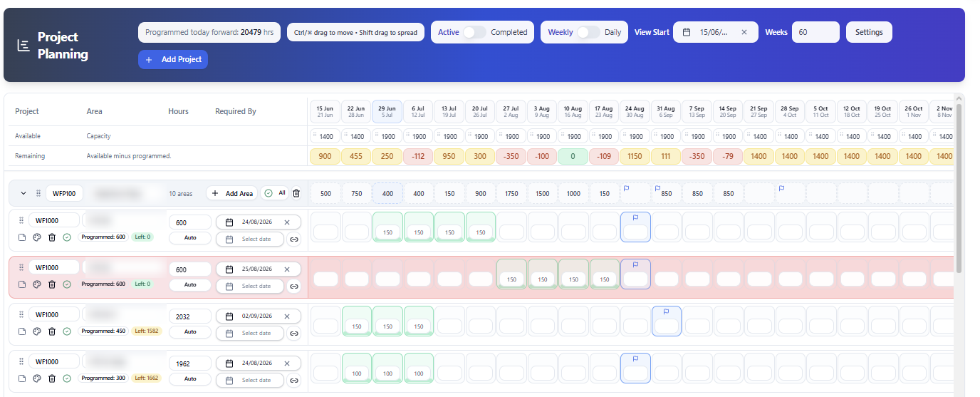Click calendar icon beside 25/08/2026

coord(229,269)
